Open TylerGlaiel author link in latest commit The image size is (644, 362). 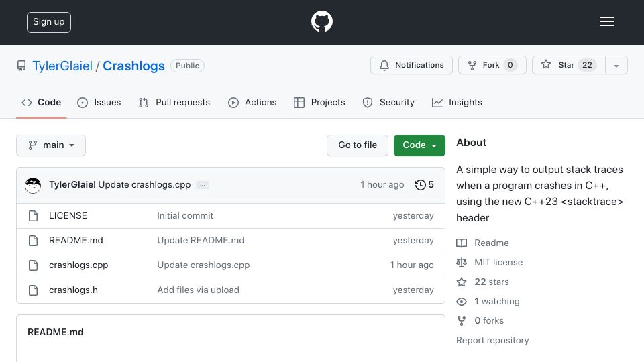72,185
